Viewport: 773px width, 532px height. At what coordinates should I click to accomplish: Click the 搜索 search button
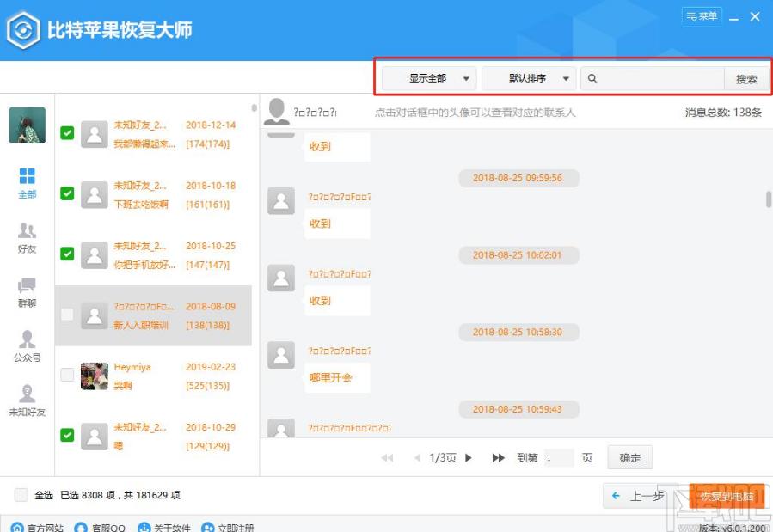(x=746, y=79)
